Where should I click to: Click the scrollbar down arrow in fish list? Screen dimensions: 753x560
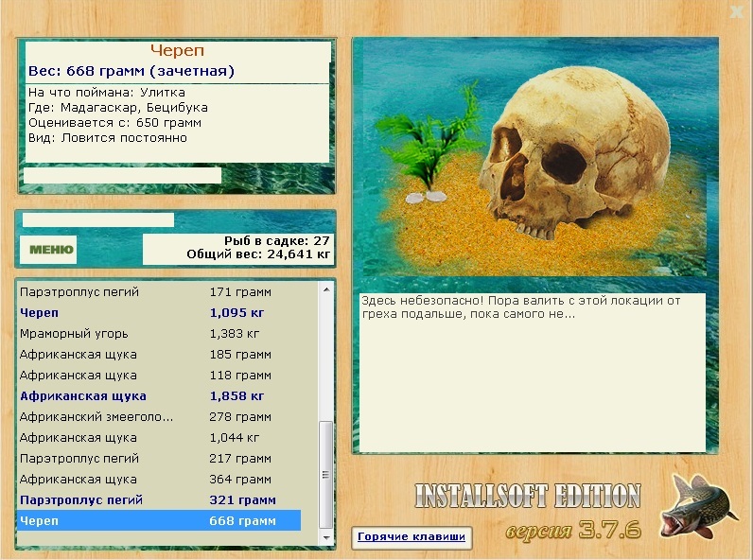326,538
